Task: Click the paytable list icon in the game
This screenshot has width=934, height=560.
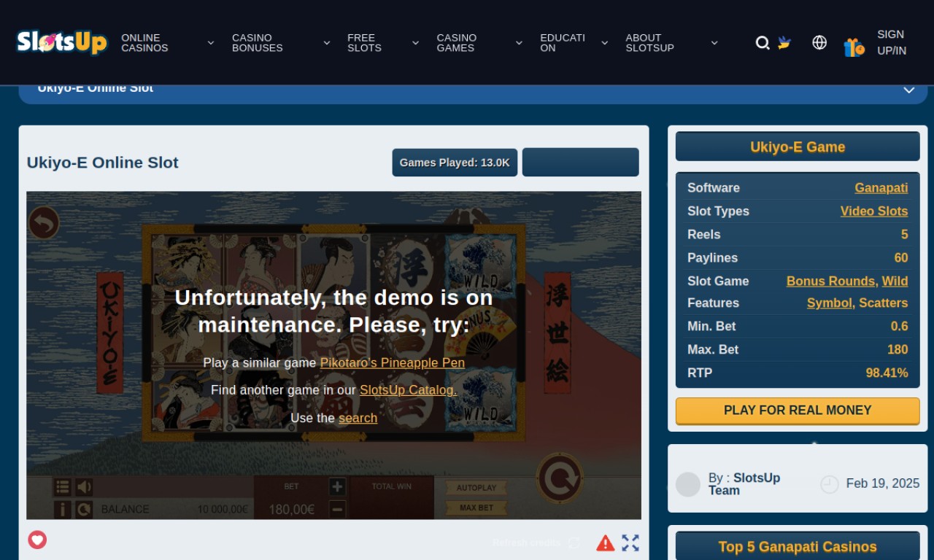Action: click(63, 487)
